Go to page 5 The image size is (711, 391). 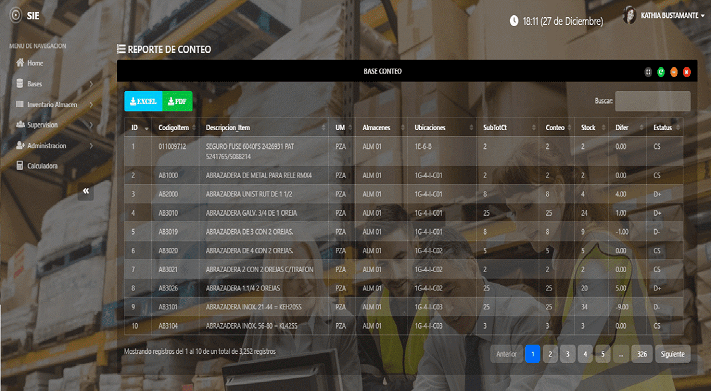tap(603, 354)
